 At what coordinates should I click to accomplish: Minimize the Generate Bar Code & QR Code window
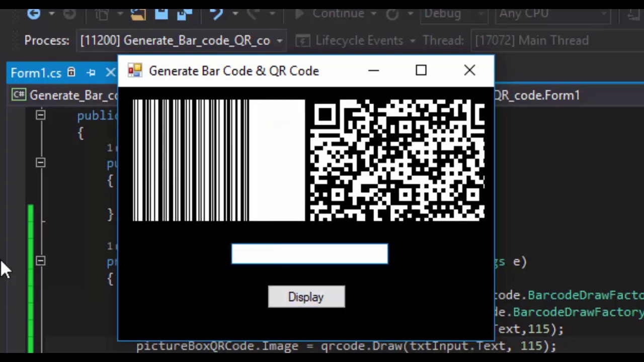coord(373,71)
